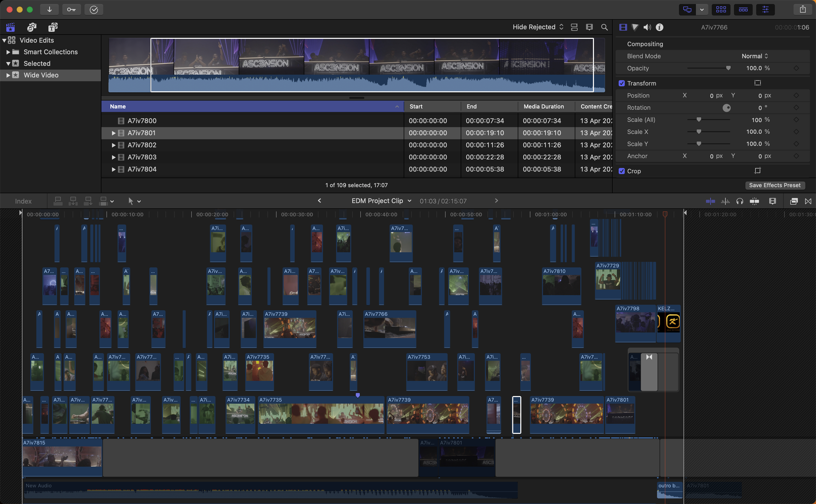The width and height of the screenshot is (816, 504).
Task: Open Transitions browser bowtie icon
Action: coord(808,201)
